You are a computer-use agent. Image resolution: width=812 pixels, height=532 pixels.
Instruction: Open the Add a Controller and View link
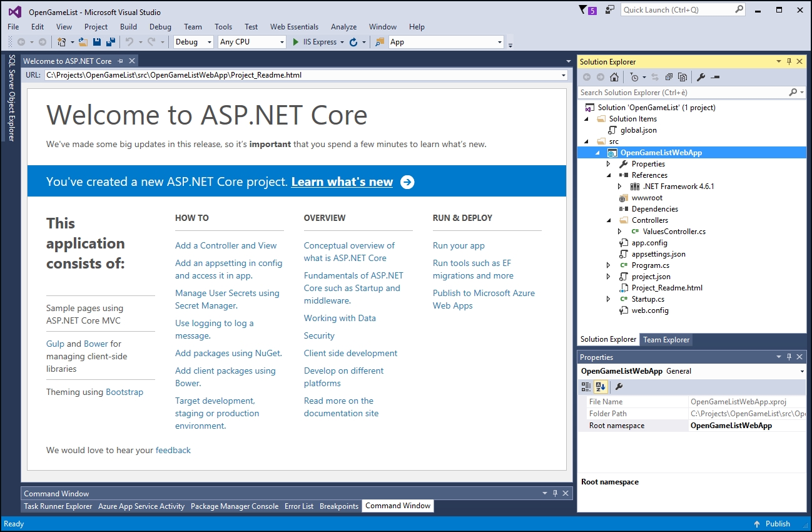click(x=226, y=246)
